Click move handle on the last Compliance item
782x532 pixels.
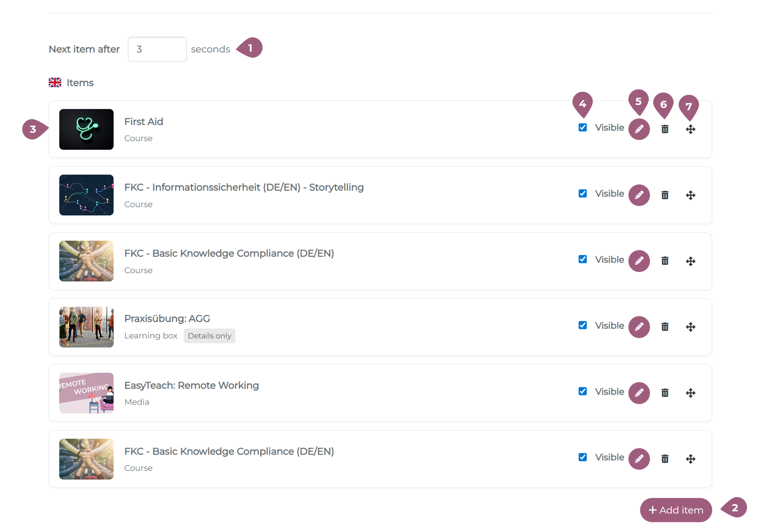(x=690, y=459)
